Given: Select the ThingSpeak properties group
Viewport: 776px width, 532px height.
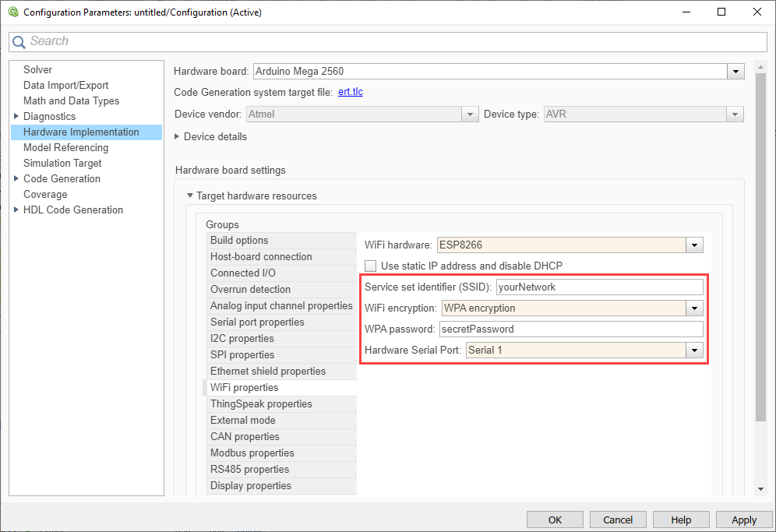Looking at the screenshot, I should tap(261, 404).
